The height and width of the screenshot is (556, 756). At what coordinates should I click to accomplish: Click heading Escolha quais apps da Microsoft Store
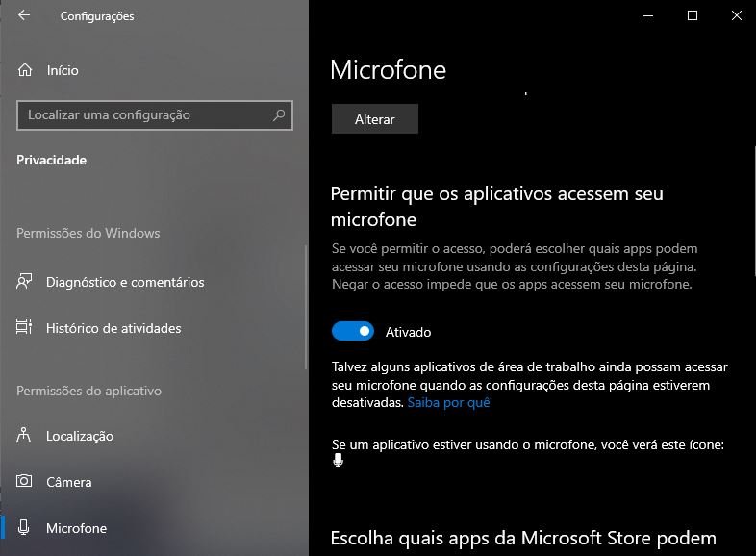(523, 538)
